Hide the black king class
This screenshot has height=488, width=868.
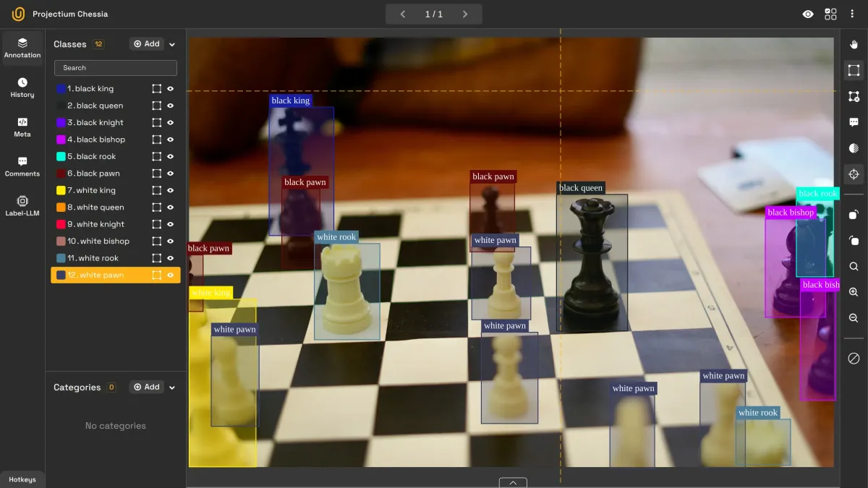click(171, 89)
